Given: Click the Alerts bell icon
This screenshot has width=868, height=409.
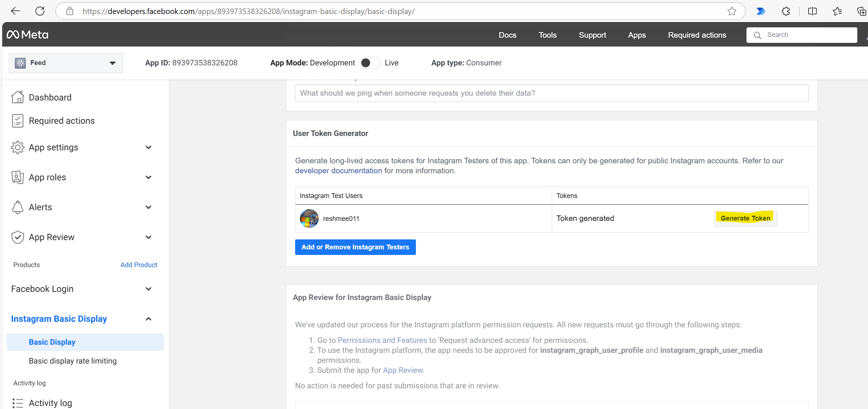Looking at the screenshot, I should click(18, 207).
